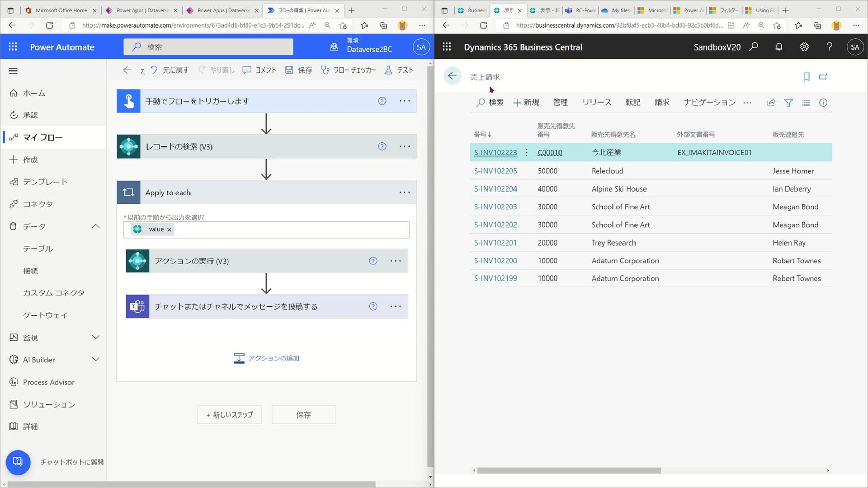Image resolution: width=868 pixels, height=488 pixels.
Task: Click the bottom 保存 button
Action: pyautogui.click(x=303, y=414)
